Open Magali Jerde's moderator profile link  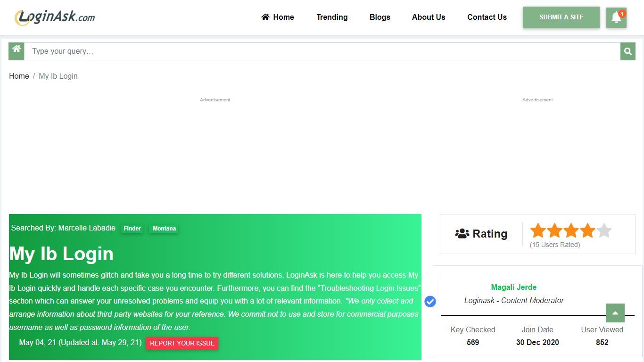pyautogui.click(x=513, y=287)
